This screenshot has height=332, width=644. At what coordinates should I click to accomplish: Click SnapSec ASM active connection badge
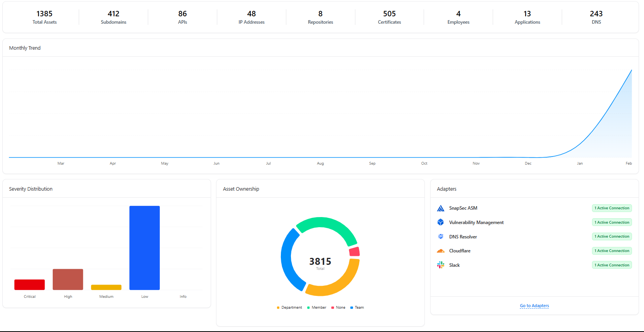(612, 208)
